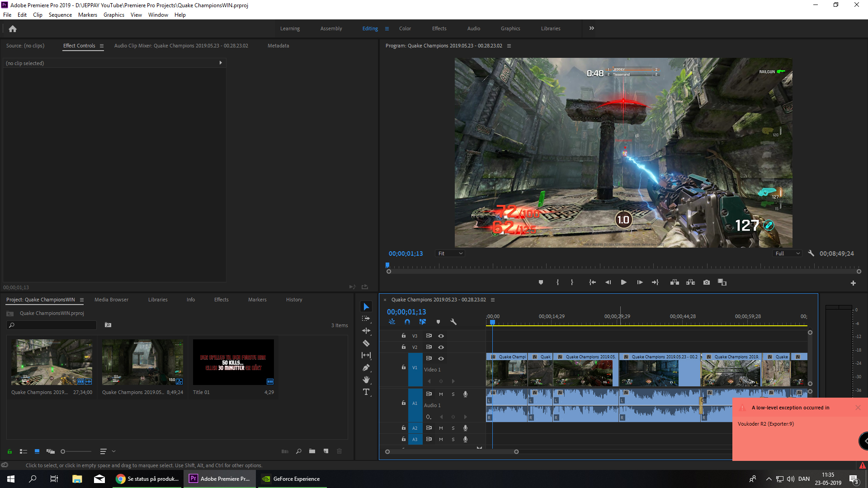Dismiss the low-level exception error notification
The width and height of the screenshot is (868, 488).
858,408
